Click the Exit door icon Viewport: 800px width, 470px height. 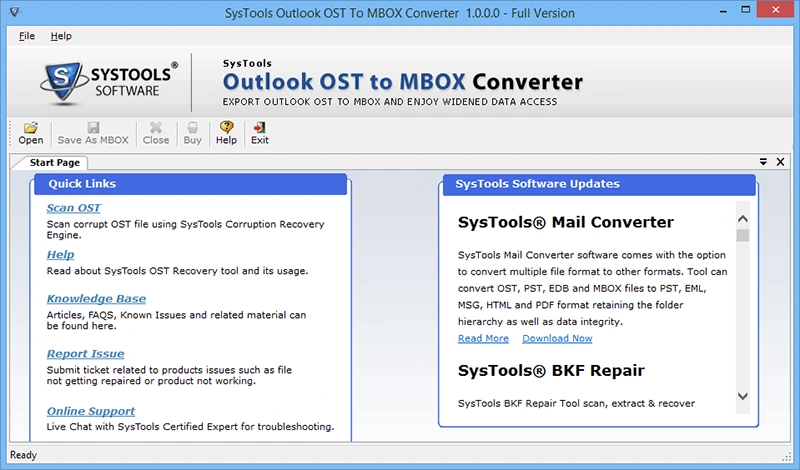coord(260,128)
